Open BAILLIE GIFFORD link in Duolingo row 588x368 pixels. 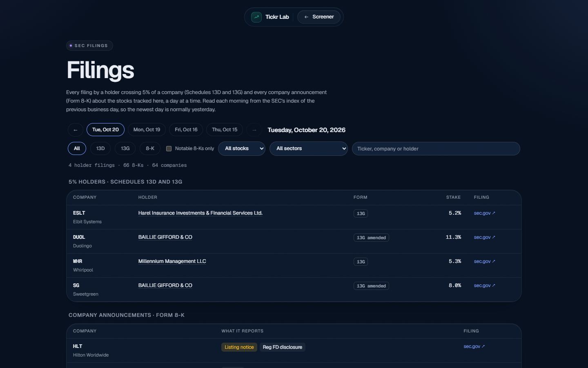(x=165, y=237)
